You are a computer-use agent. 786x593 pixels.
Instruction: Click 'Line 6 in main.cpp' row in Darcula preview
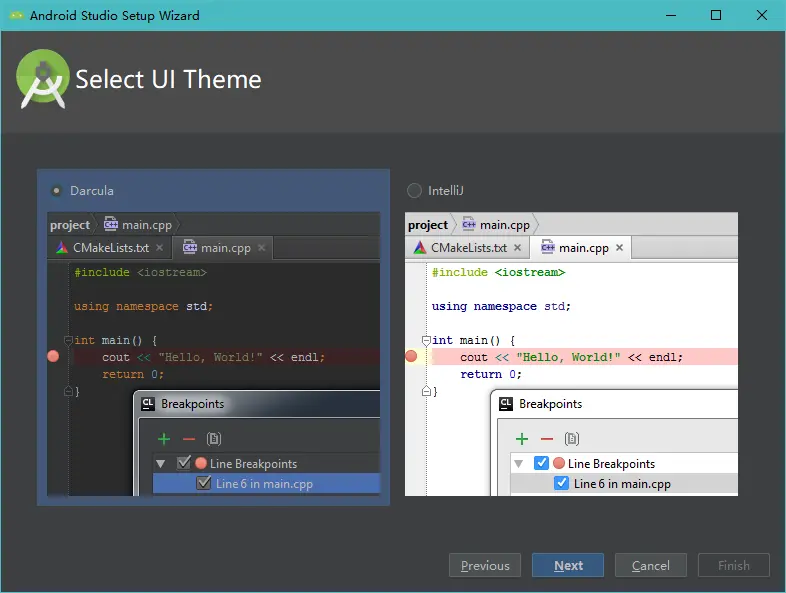tap(266, 484)
